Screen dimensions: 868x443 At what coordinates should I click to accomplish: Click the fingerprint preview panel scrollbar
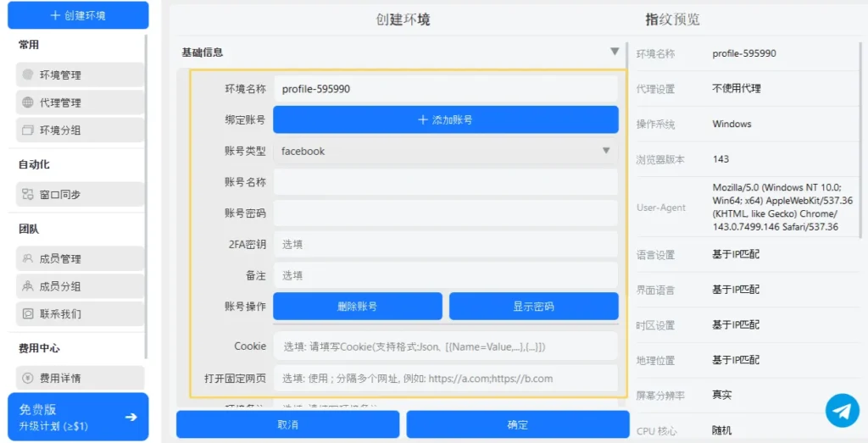(x=860, y=141)
